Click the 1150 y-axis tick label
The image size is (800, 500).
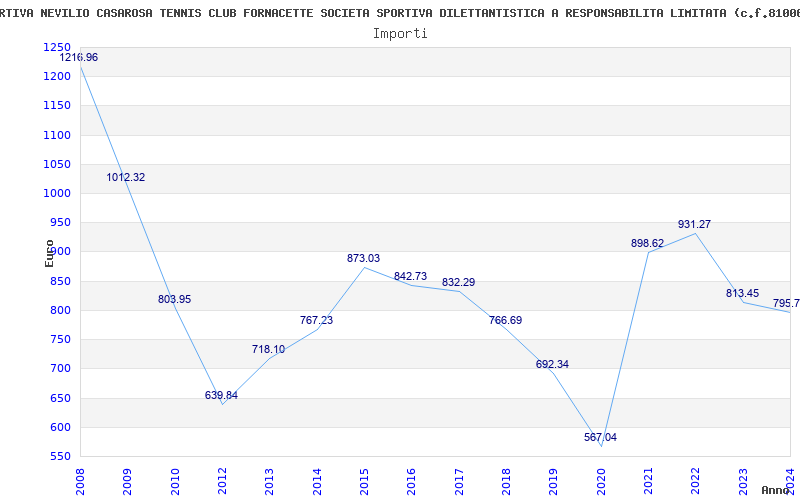(57, 106)
